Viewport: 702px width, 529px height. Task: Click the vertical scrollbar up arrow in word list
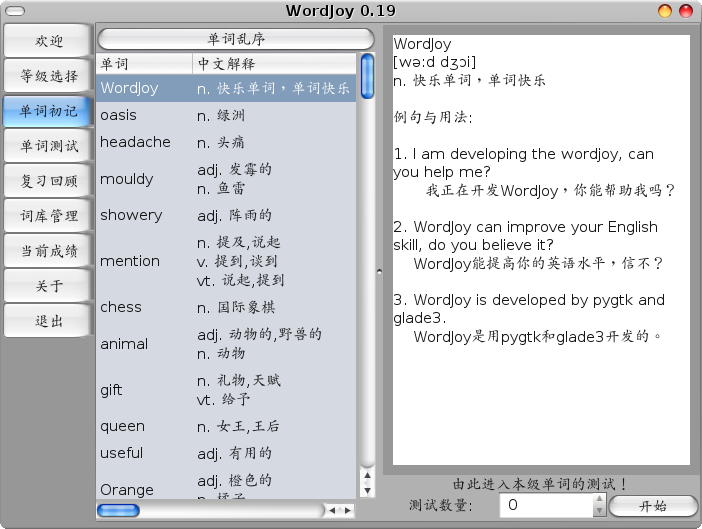(367, 478)
